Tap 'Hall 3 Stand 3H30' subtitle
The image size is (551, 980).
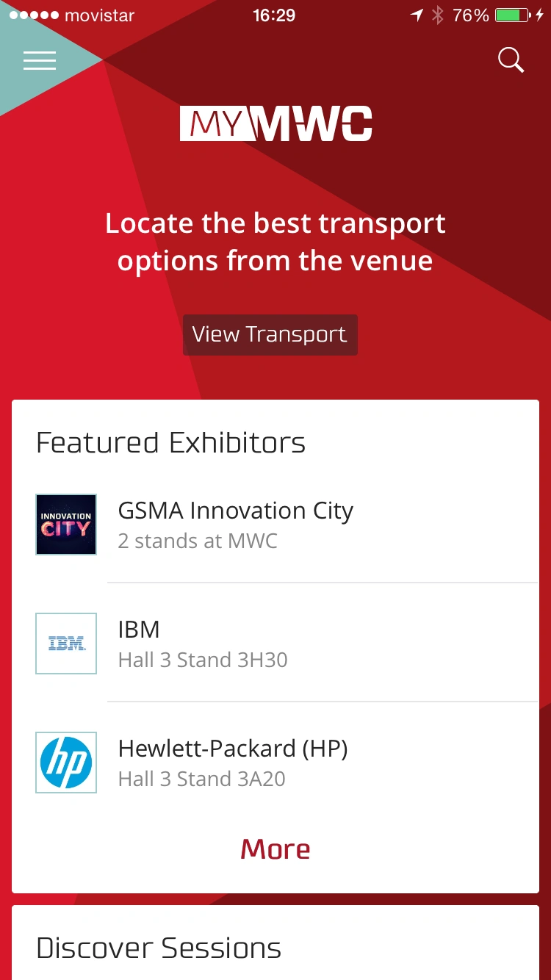(203, 660)
